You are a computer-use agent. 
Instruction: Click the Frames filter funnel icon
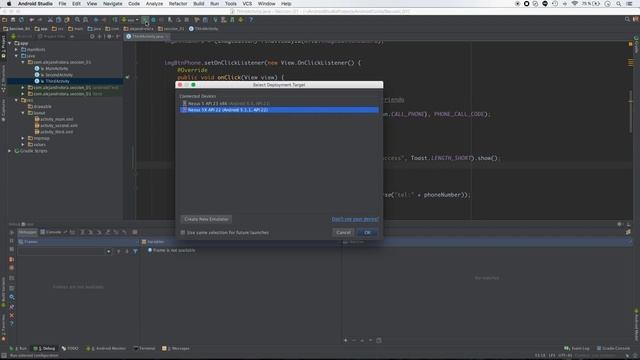point(135,251)
